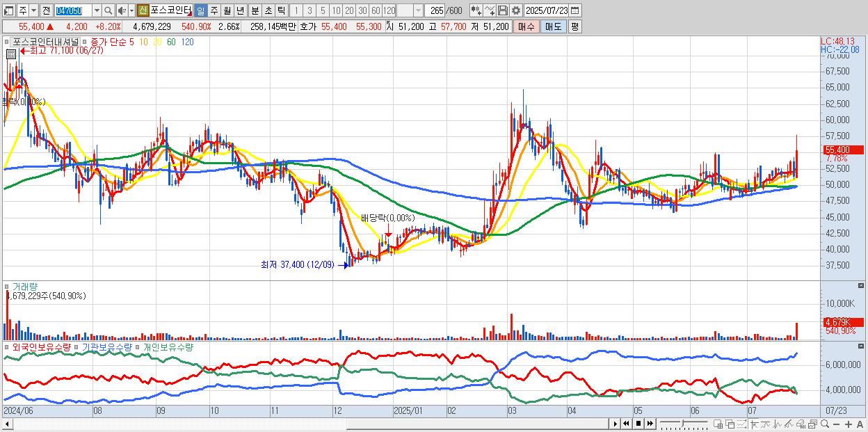
Task: Toggle the crosshair cursor icon
Action: pos(754,423)
